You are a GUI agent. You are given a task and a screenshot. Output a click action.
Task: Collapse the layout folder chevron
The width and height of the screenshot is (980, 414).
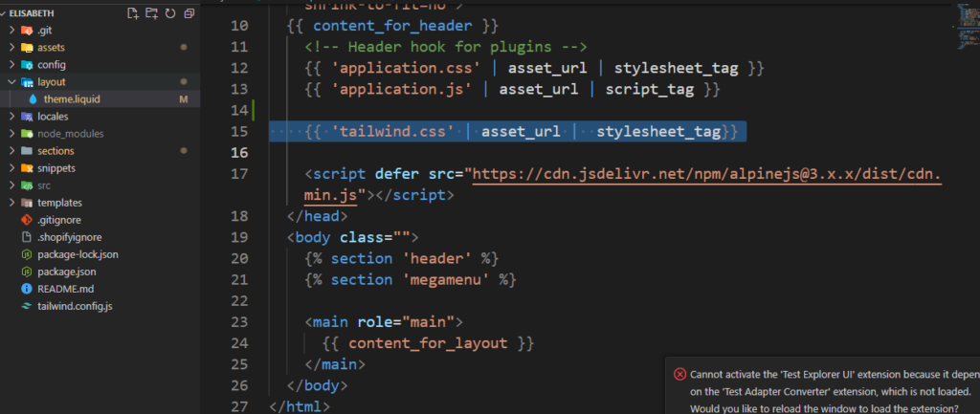pos(11,82)
